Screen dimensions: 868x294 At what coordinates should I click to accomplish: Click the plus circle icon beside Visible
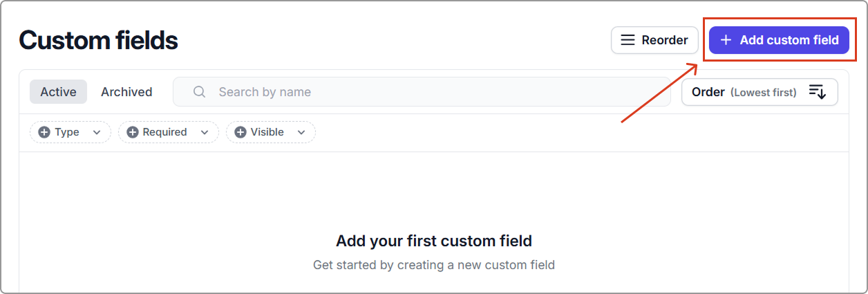point(240,132)
